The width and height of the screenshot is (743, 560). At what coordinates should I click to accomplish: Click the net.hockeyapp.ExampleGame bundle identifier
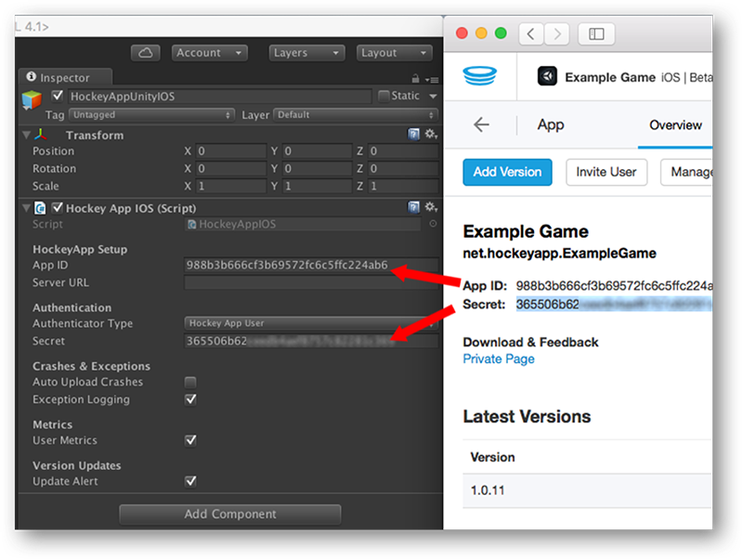(560, 254)
